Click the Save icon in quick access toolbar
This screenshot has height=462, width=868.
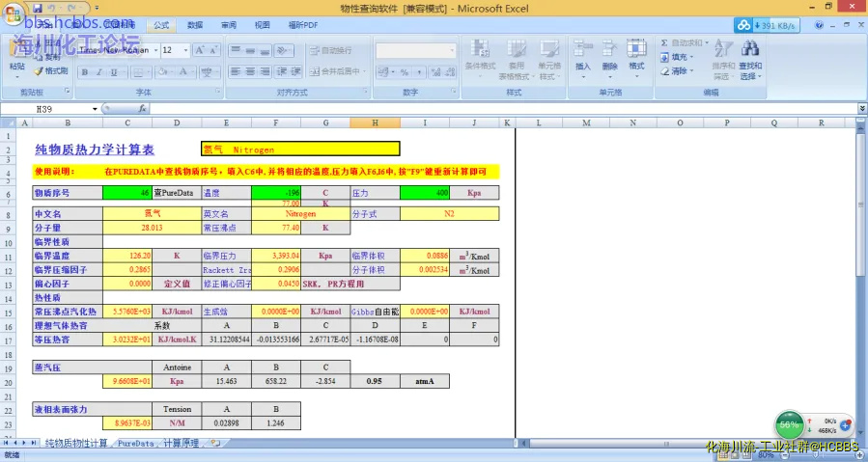37,8
